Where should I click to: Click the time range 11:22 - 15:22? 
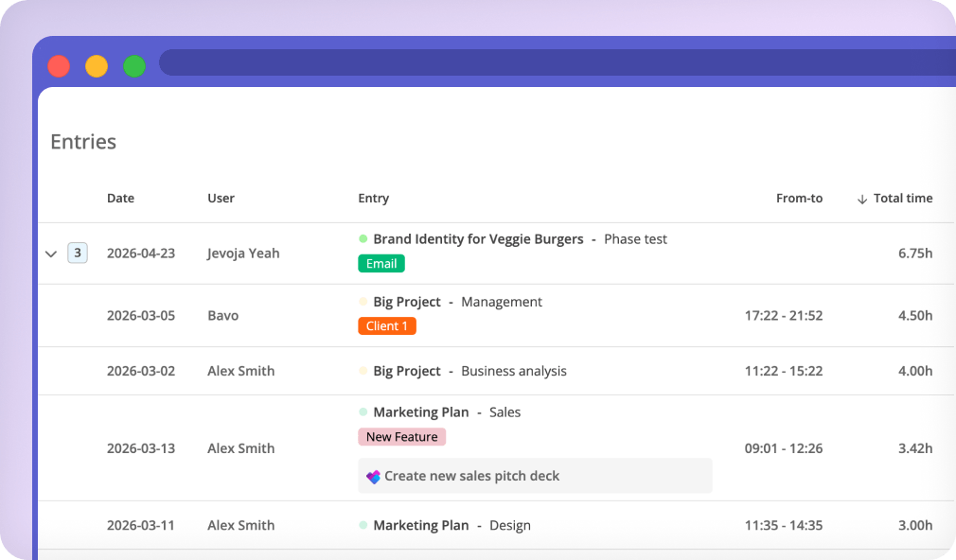pos(784,371)
